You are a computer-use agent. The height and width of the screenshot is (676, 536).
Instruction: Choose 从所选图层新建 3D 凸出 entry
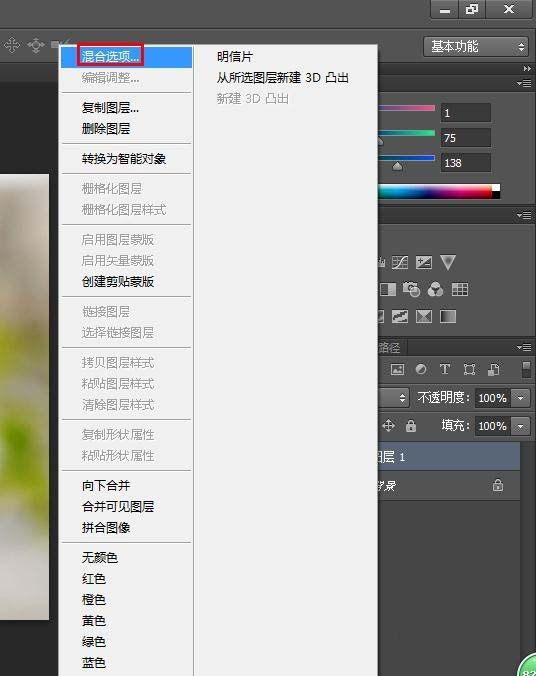pos(282,78)
